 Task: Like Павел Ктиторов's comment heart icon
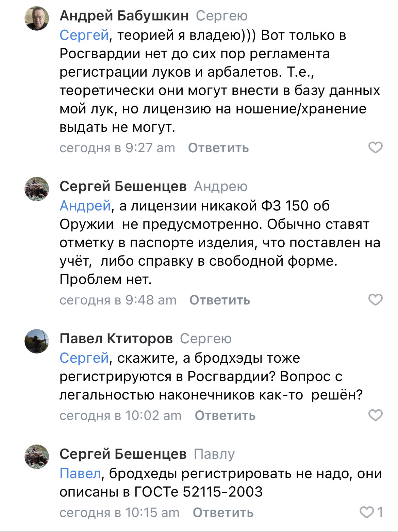tap(376, 415)
